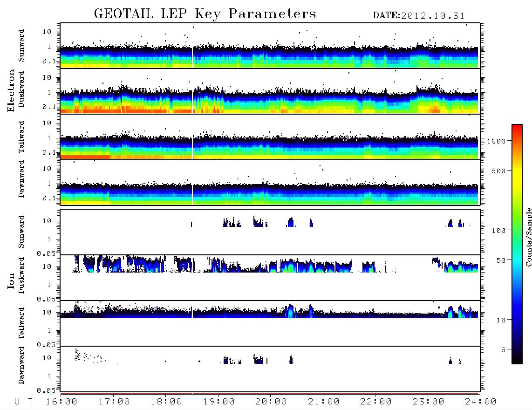
Task: Click the 23:00 time axis label
Action: coord(429,402)
